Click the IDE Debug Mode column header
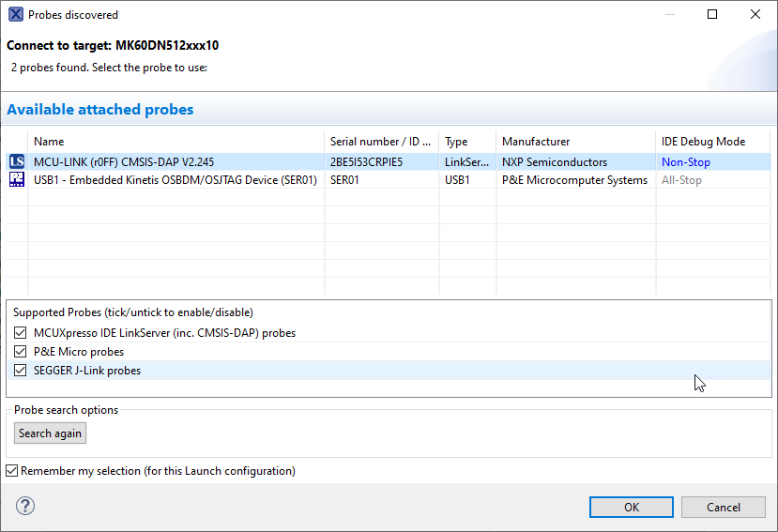Image resolution: width=778 pixels, height=532 pixels. pyautogui.click(x=711, y=142)
